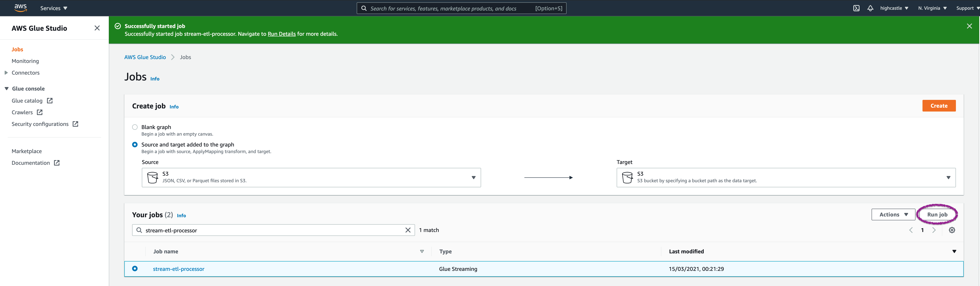Open table preferences gear icon
Viewport: 980px width, 286px height.
pos(951,230)
